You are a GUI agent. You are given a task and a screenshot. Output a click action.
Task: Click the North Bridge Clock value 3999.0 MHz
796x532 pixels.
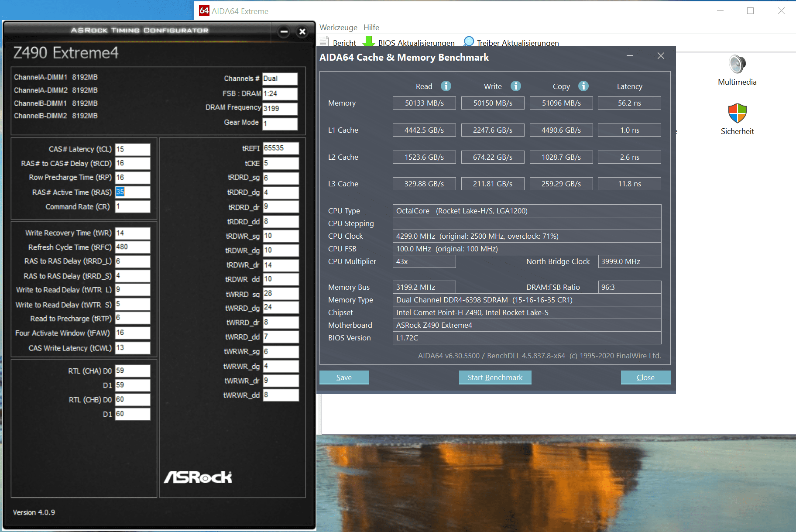[629, 261]
